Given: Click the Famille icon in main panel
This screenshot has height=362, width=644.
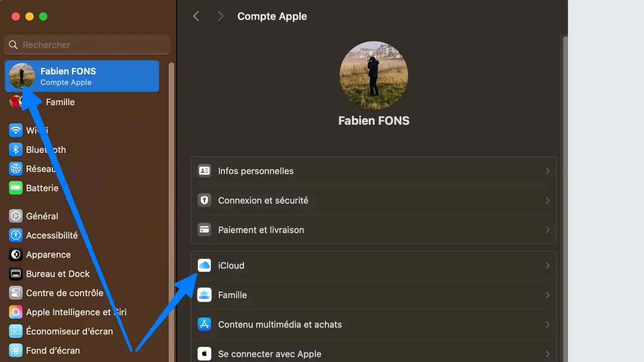Looking at the screenshot, I should coord(204,295).
